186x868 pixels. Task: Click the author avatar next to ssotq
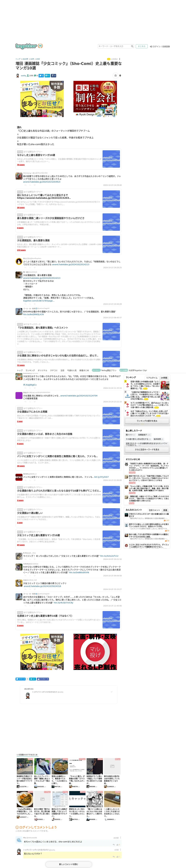(18, 76)
